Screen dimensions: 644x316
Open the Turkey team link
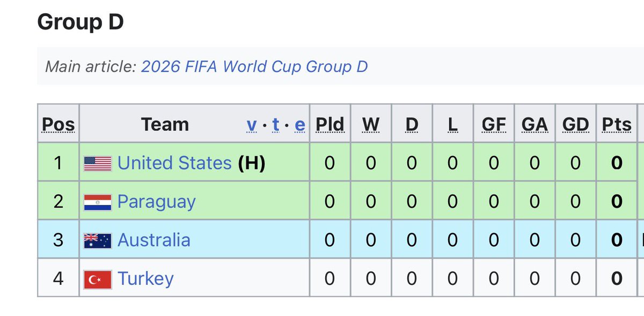pyautogui.click(x=145, y=279)
